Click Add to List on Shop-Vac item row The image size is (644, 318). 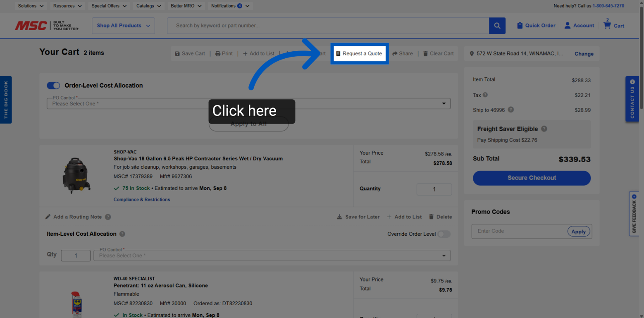pyautogui.click(x=404, y=217)
